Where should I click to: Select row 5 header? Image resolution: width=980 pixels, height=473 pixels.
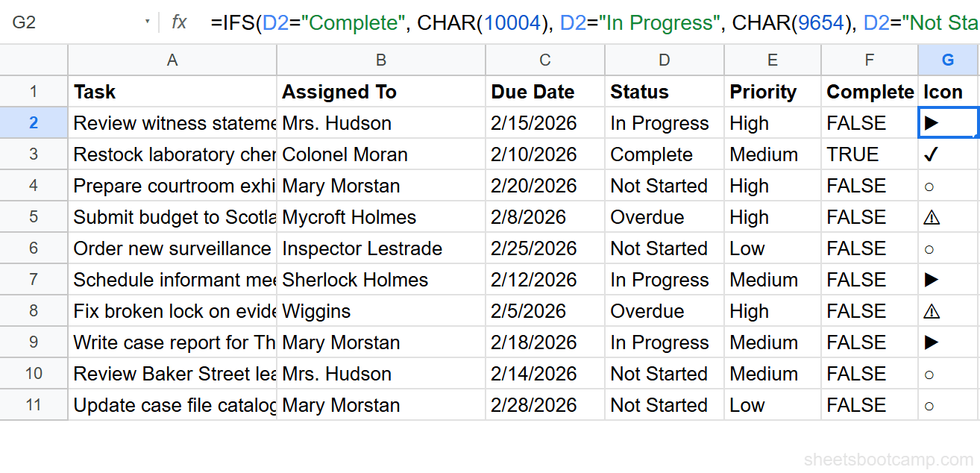[x=34, y=216]
